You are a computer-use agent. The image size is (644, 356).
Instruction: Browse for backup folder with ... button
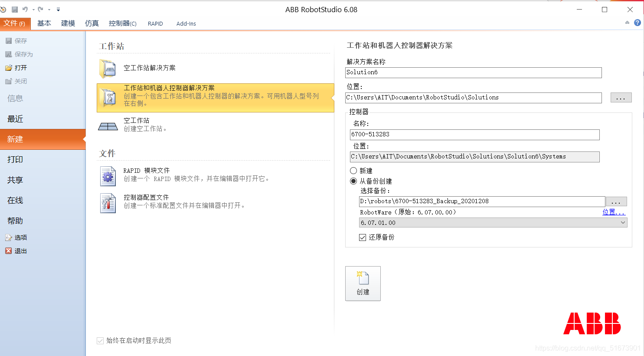tap(616, 201)
